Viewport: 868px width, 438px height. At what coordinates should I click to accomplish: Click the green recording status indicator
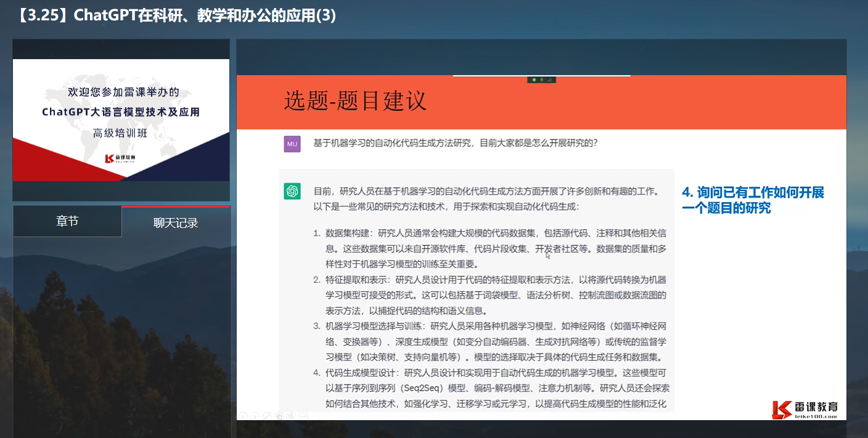point(534,79)
